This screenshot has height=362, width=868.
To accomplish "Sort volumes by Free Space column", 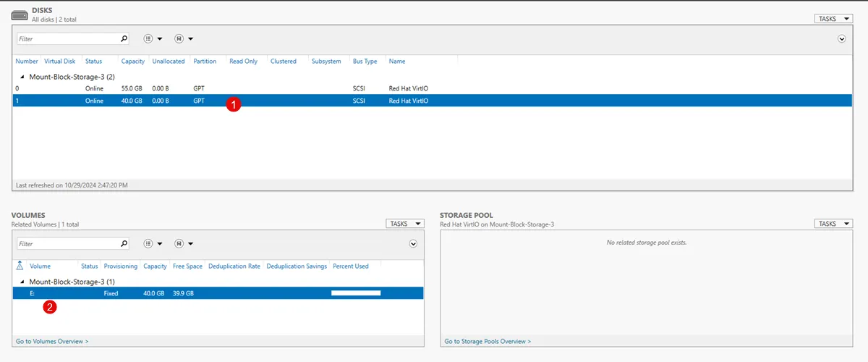I will 187,266.
